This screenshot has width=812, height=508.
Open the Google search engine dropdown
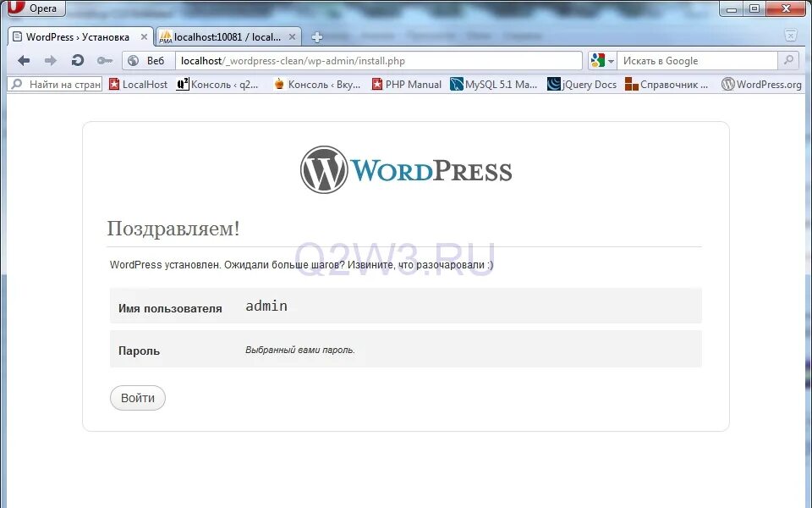pos(602,61)
